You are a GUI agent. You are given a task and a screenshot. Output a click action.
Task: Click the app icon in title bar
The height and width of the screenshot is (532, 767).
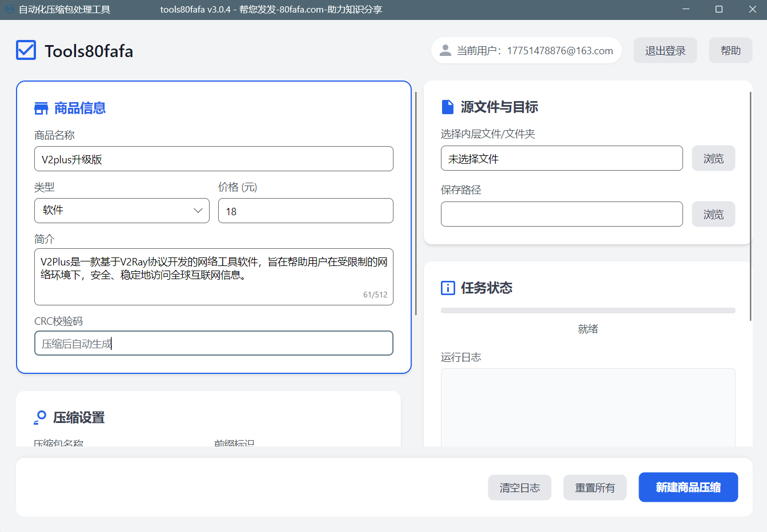[9, 9]
